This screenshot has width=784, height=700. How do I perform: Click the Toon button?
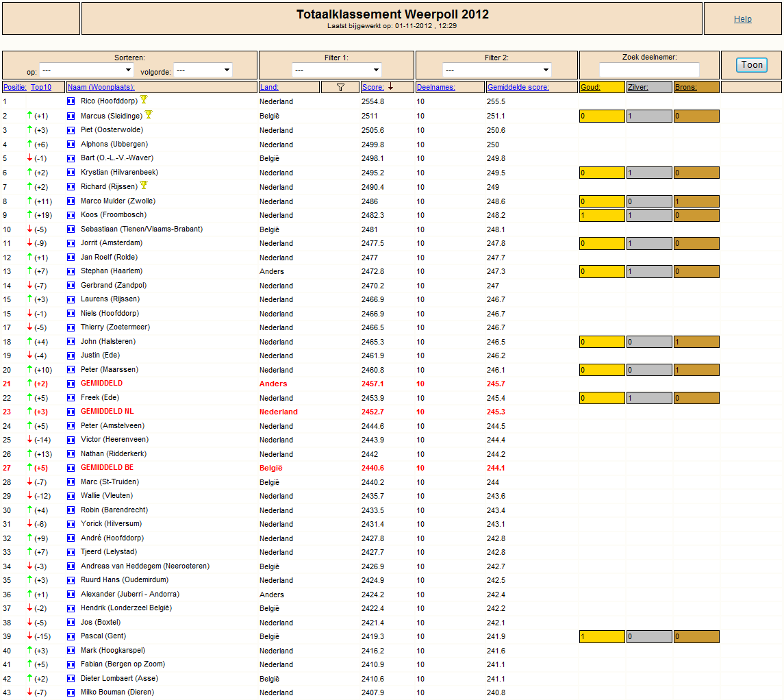[x=752, y=64]
